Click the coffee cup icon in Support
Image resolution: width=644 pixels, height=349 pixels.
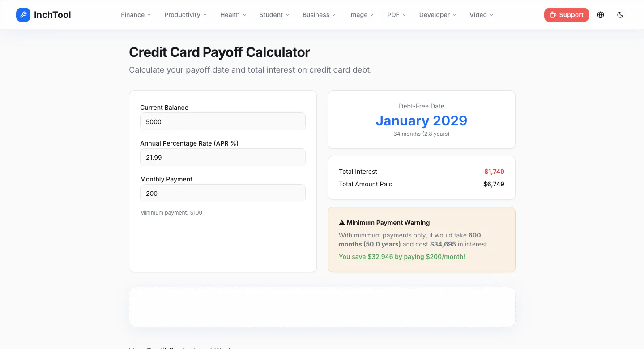(553, 15)
